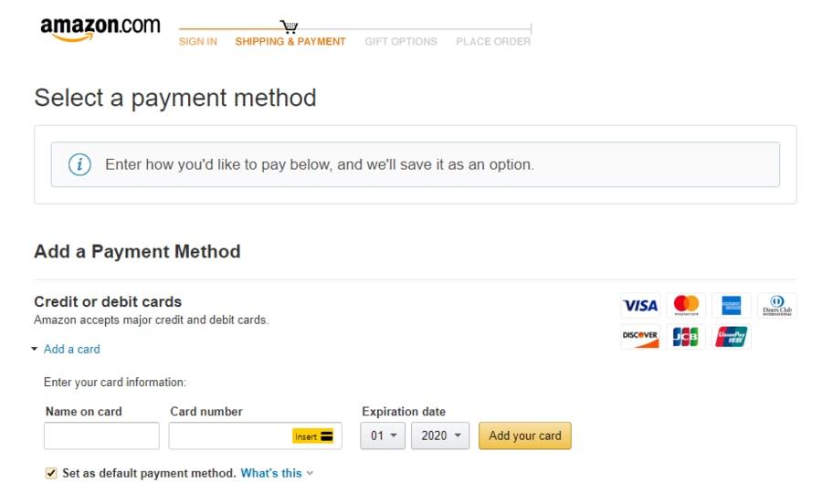Collapse the Add a card section
The width and height of the screenshot is (822, 504).
tap(66, 349)
